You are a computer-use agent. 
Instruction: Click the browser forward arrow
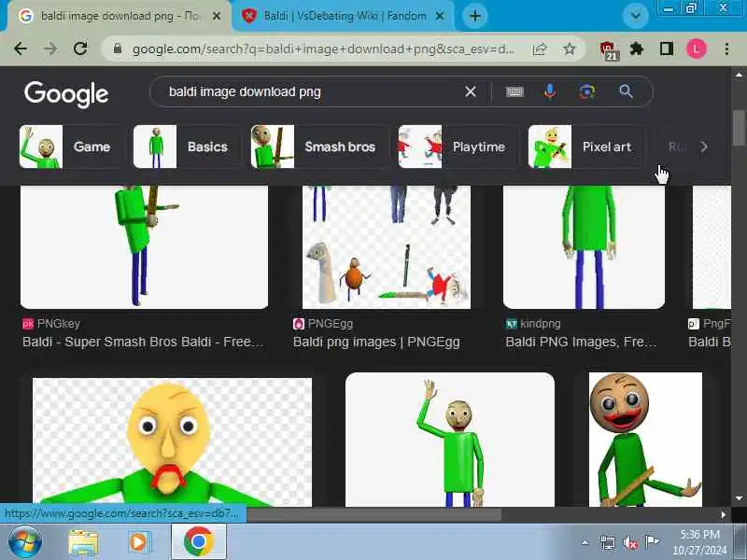click(50, 49)
